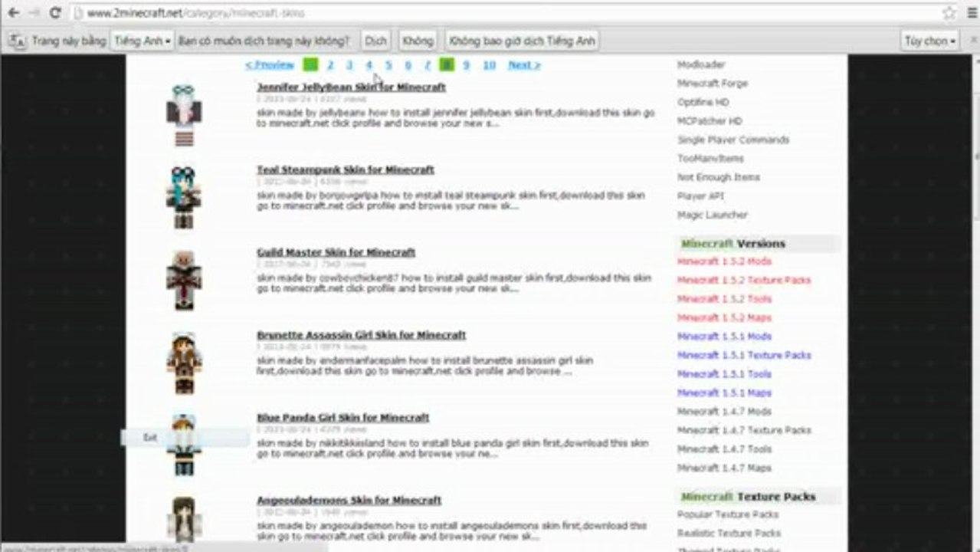Click Teal Steampunk skin thumbnail
The height and width of the screenshot is (552, 980).
tap(184, 197)
